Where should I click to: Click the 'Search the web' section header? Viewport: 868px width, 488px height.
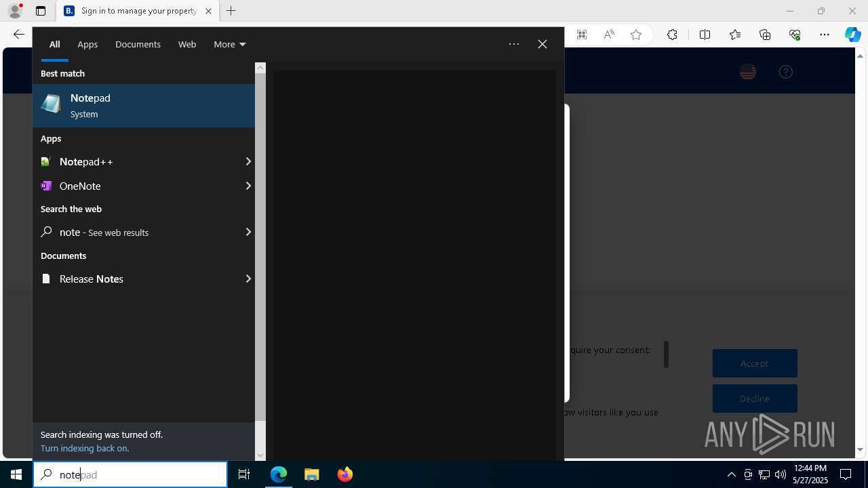[x=71, y=209]
